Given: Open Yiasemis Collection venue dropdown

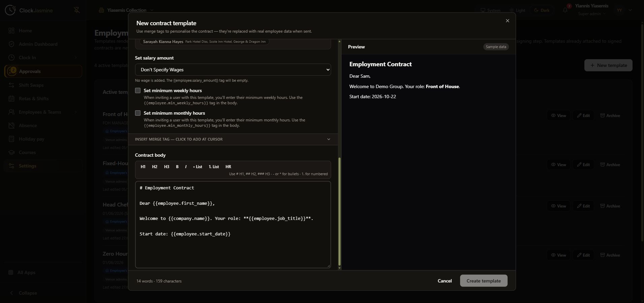Looking at the screenshot, I should 126,10.
